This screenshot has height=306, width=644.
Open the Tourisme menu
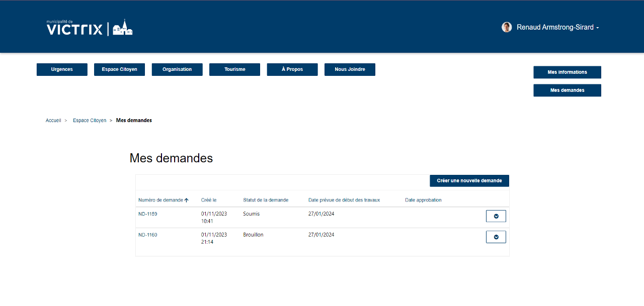[234, 69]
